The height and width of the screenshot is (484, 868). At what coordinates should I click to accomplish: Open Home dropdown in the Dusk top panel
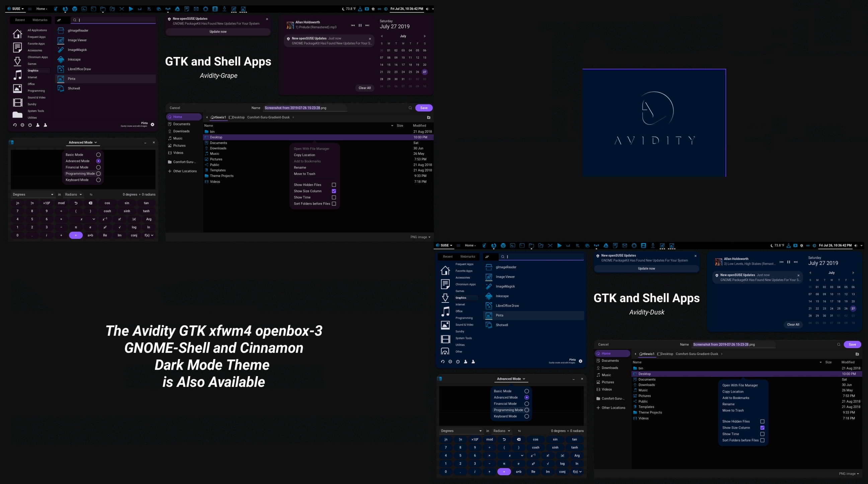coord(470,246)
